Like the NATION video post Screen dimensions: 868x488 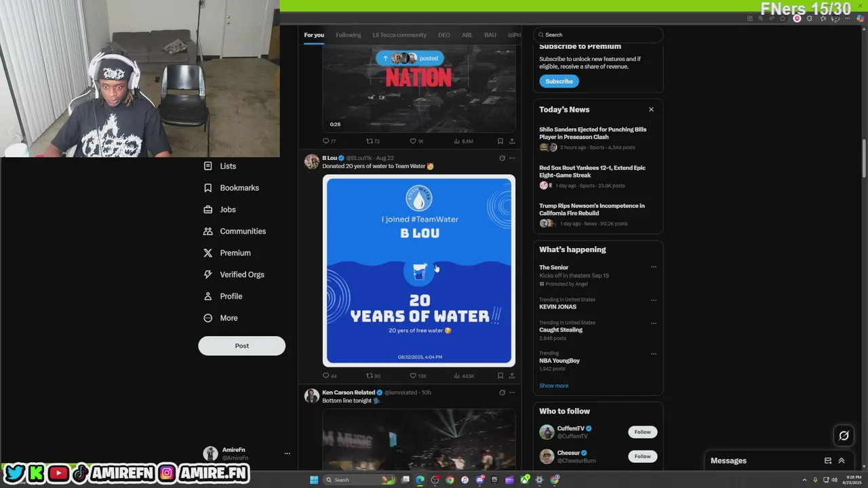[x=416, y=141]
